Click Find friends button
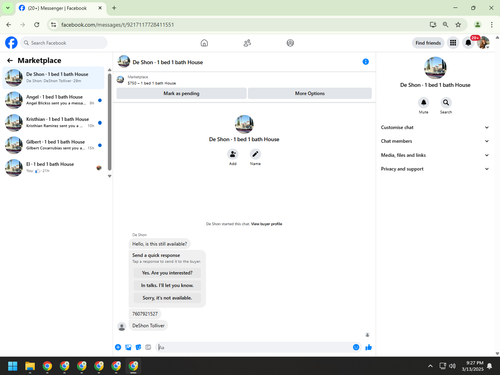This screenshot has width=500, height=375. 428,43
